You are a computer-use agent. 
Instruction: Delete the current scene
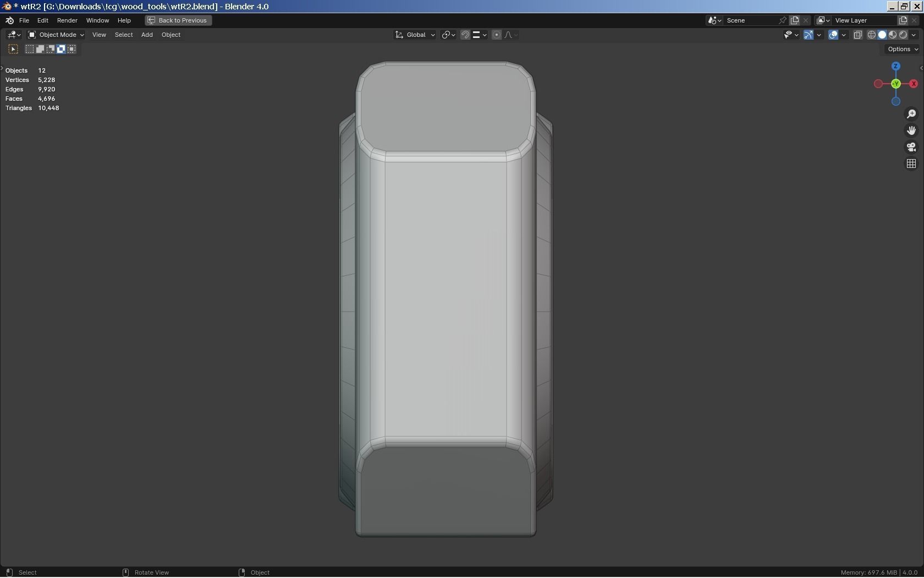pos(806,20)
